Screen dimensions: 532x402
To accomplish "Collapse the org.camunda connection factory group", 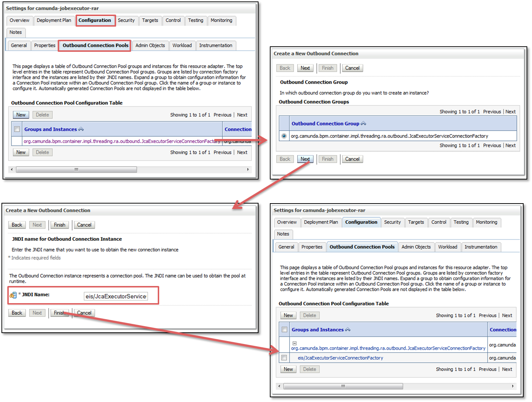I will click(295, 343).
